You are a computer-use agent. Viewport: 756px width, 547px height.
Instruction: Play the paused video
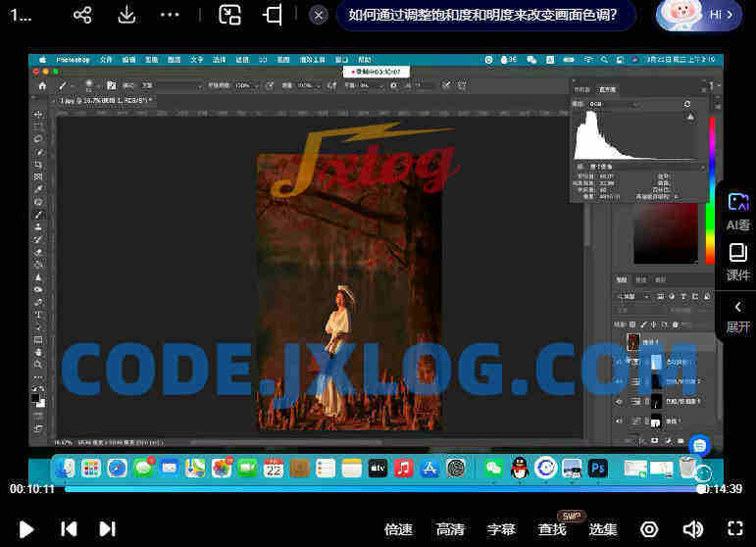(x=26, y=529)
